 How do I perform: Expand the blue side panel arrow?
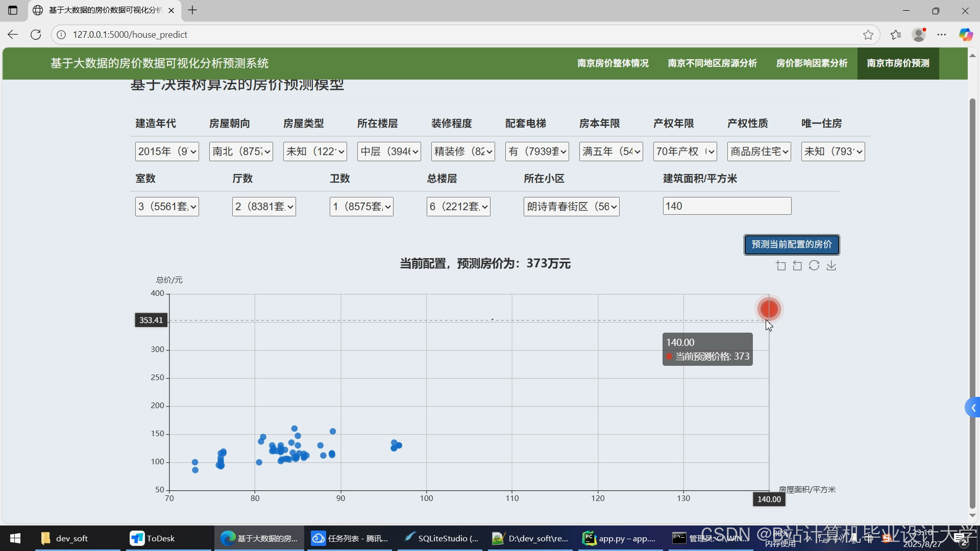[973, 408]
